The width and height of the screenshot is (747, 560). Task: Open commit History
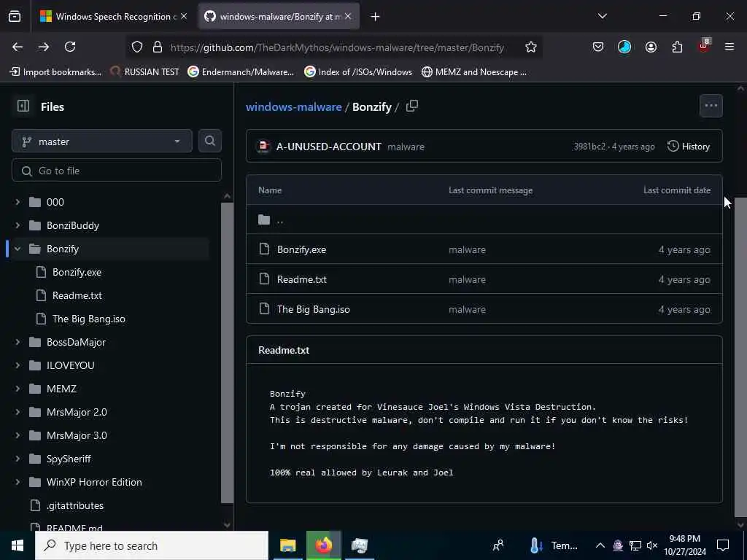tap(689, 146)
